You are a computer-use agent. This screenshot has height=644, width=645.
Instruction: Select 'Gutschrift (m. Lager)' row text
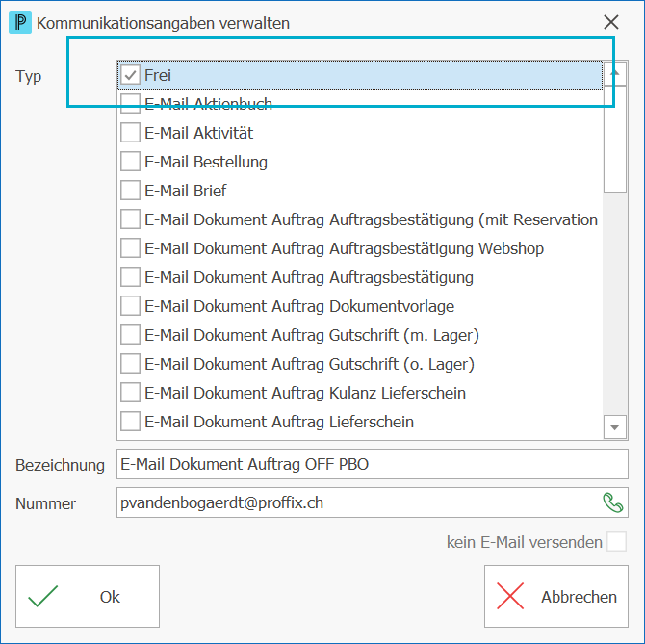pyautogui.click(x=404, y=336)
